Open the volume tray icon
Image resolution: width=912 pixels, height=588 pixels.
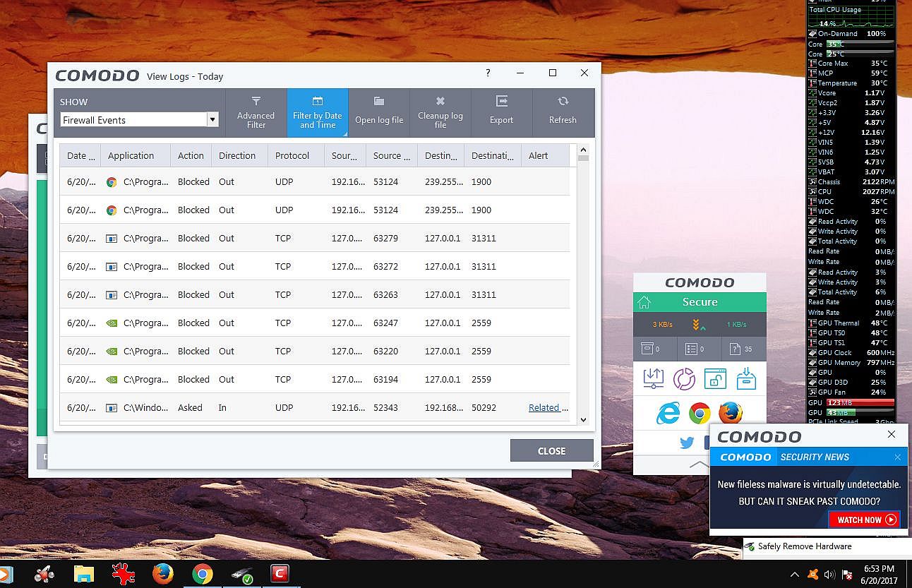[830, 575]
